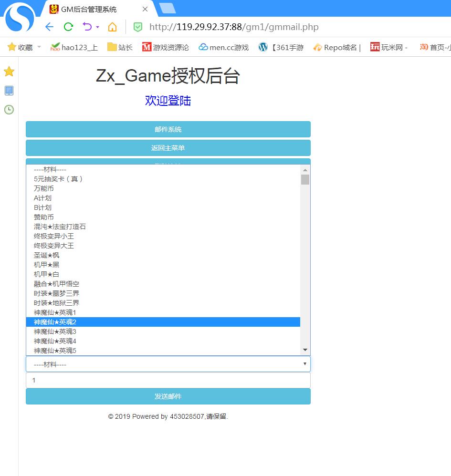451x476 pixels.
Task: Click the 返回主菜单 button
Action: 168,148
